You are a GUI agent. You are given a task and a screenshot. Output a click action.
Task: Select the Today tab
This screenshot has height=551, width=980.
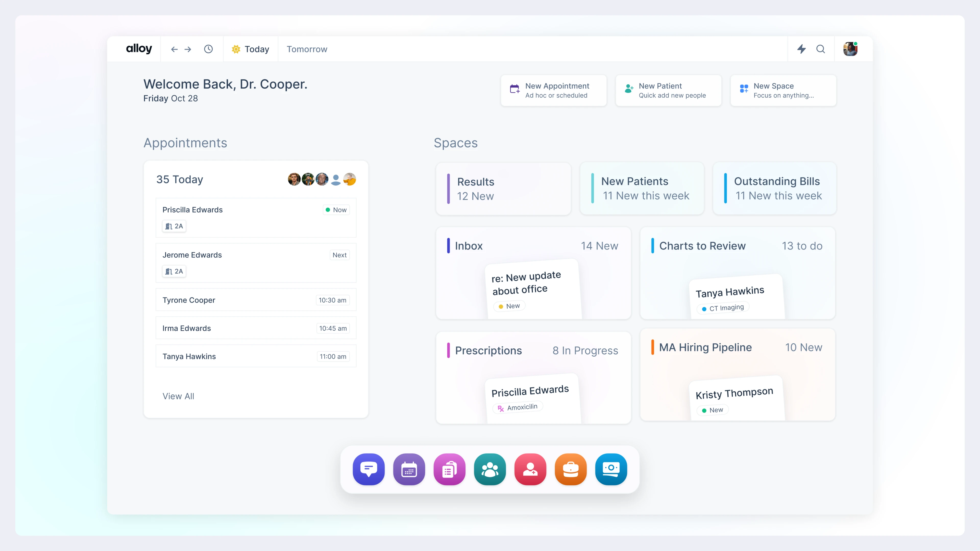coord(251,49)
